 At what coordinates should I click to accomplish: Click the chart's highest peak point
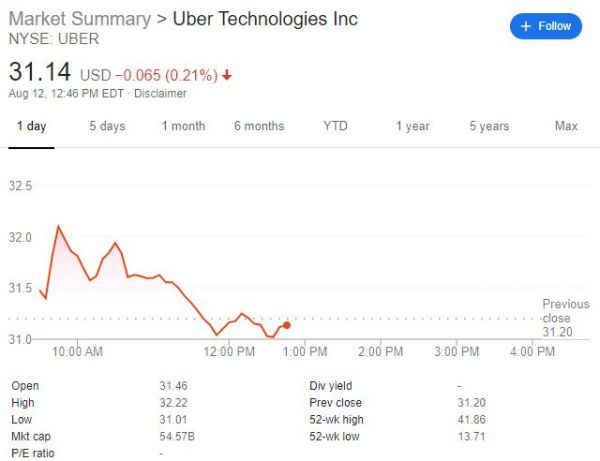(58, 226)
